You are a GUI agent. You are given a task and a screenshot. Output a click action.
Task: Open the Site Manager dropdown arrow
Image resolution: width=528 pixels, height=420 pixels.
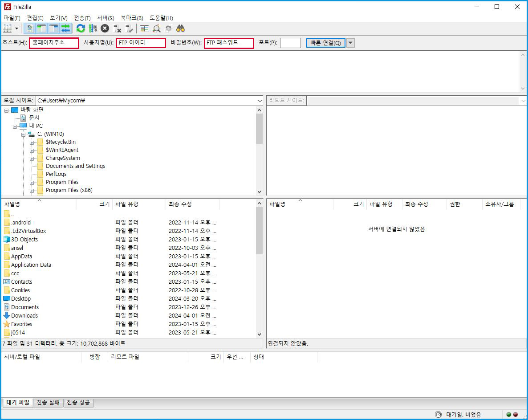click(x=17, y=29)
